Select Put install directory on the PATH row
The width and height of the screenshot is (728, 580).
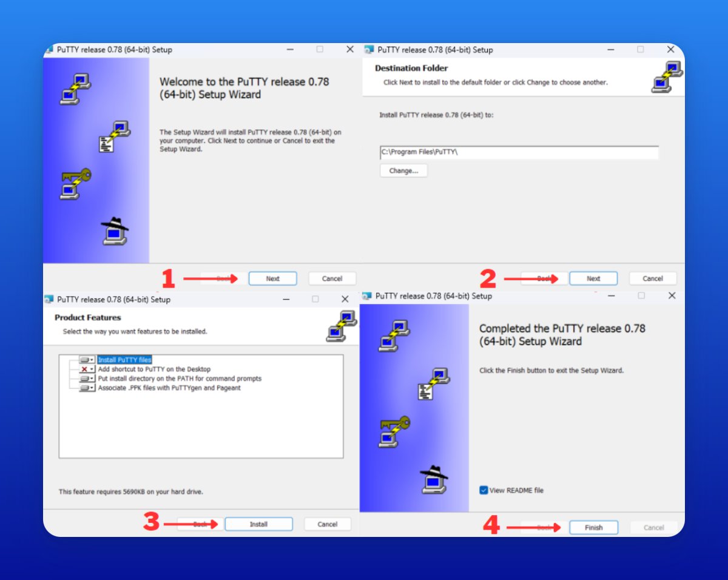click(x=180, y=379)
